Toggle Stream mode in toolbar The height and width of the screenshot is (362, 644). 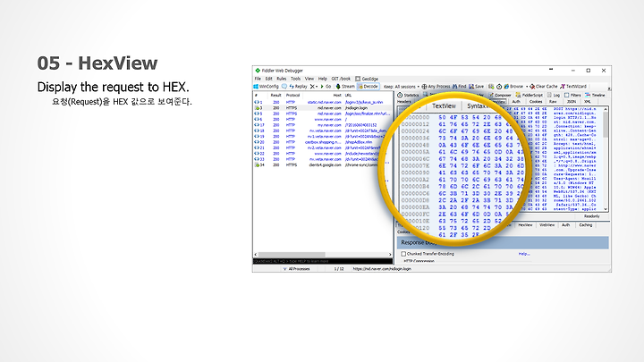pyautogui.click(x=345, y=87)
